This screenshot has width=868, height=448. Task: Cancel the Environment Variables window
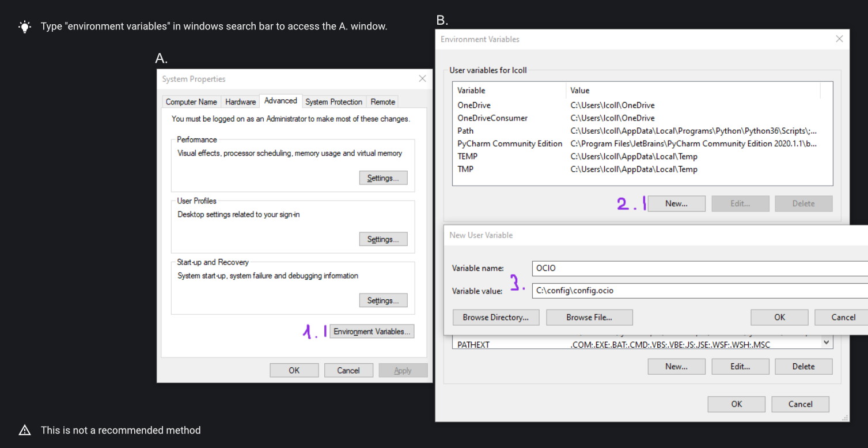[x=801, y=404]
